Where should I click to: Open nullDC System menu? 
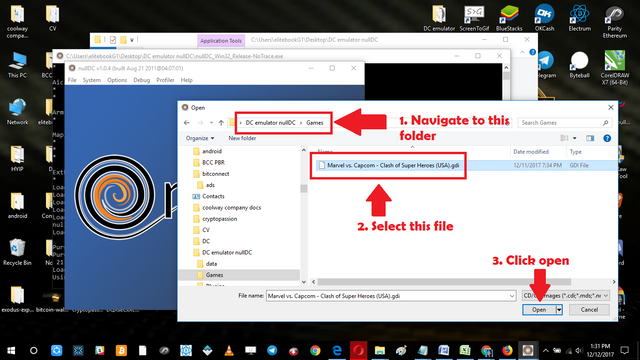(91, 80)
